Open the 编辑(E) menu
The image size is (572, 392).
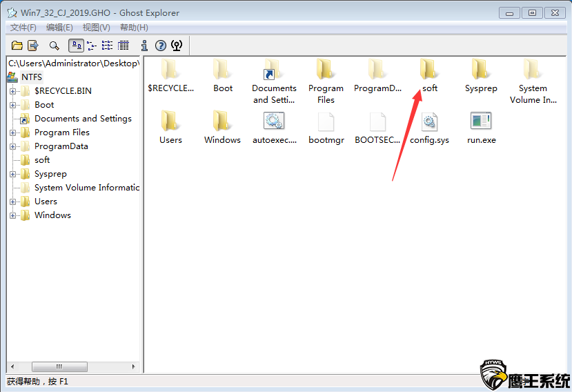59,28
